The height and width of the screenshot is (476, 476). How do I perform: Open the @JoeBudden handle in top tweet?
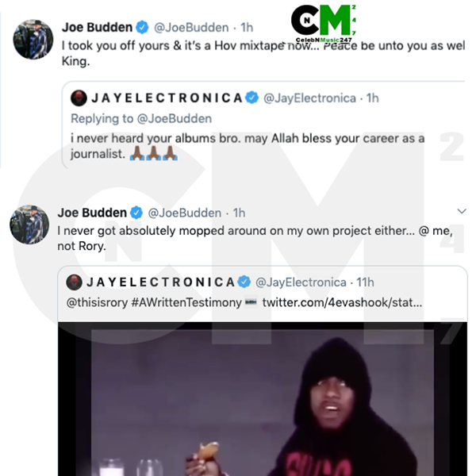click(x=191, y=28)
